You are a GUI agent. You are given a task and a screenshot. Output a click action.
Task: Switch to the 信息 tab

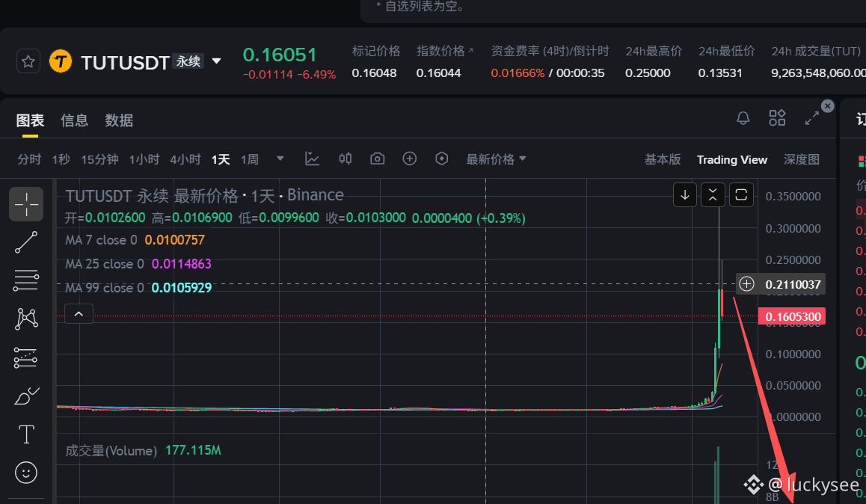(x=75, y=120)
